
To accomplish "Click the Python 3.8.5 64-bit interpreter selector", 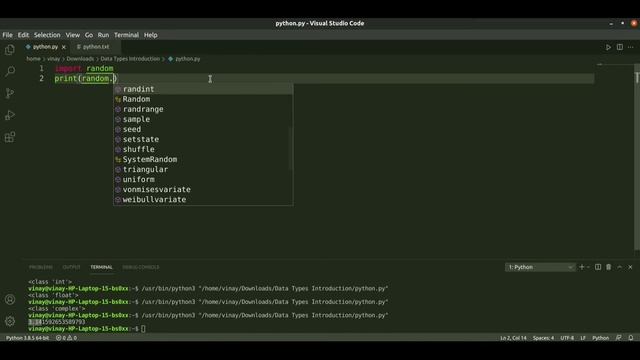I will [x=27, y=338].
